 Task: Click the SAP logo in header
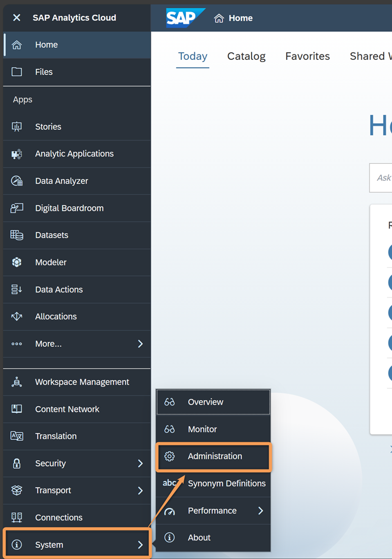point(186,18)
